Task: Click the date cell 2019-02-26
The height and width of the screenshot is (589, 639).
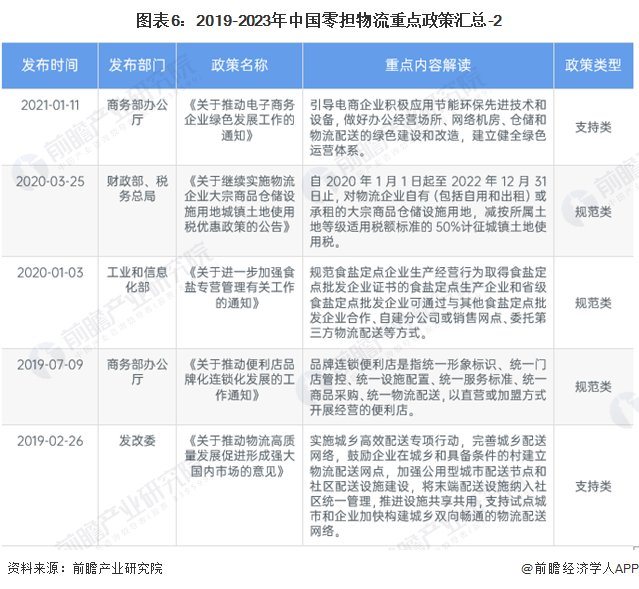Action: [x=50, y=441]
